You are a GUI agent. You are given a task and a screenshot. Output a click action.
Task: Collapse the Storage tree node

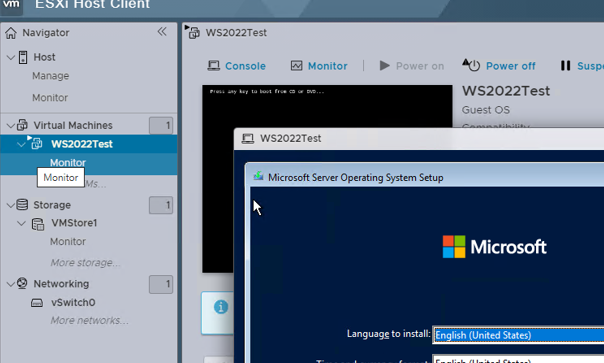click(11, 205)
